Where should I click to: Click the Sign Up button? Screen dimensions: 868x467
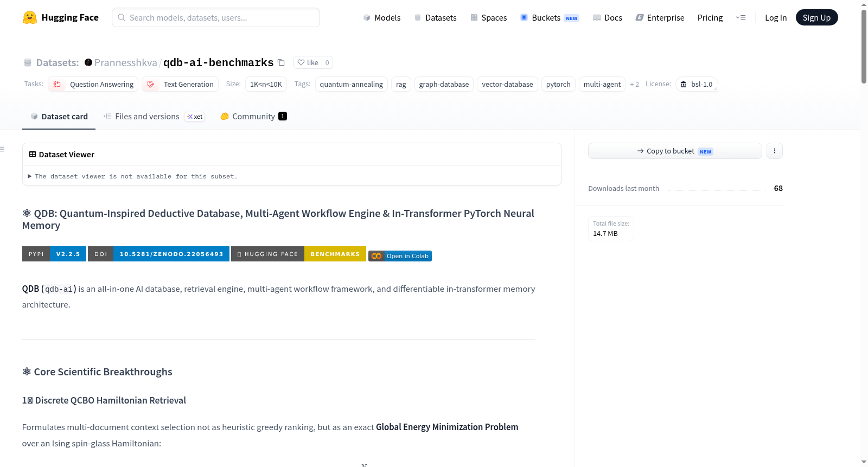coord(816,17)
